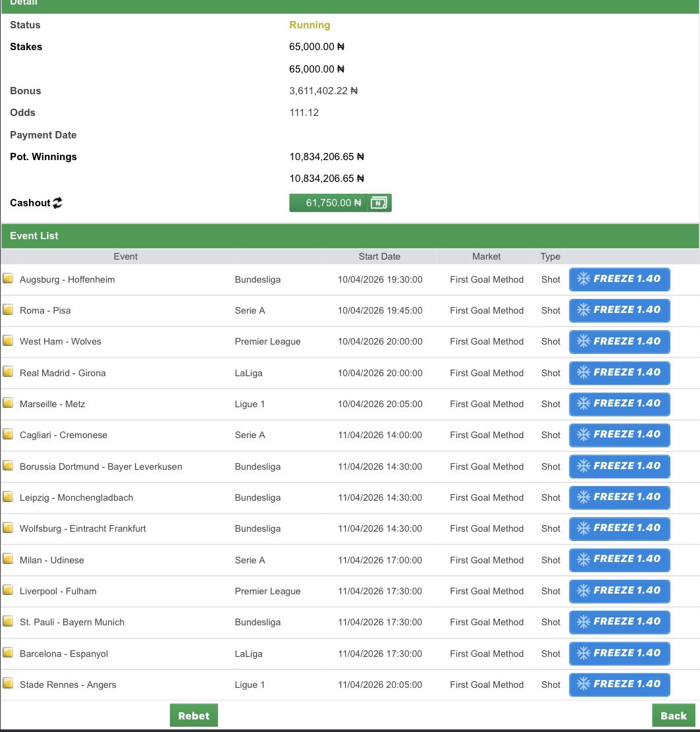Click yellow status icon for Milan - Udinese

pyautogui.click(x=8, y=559)
